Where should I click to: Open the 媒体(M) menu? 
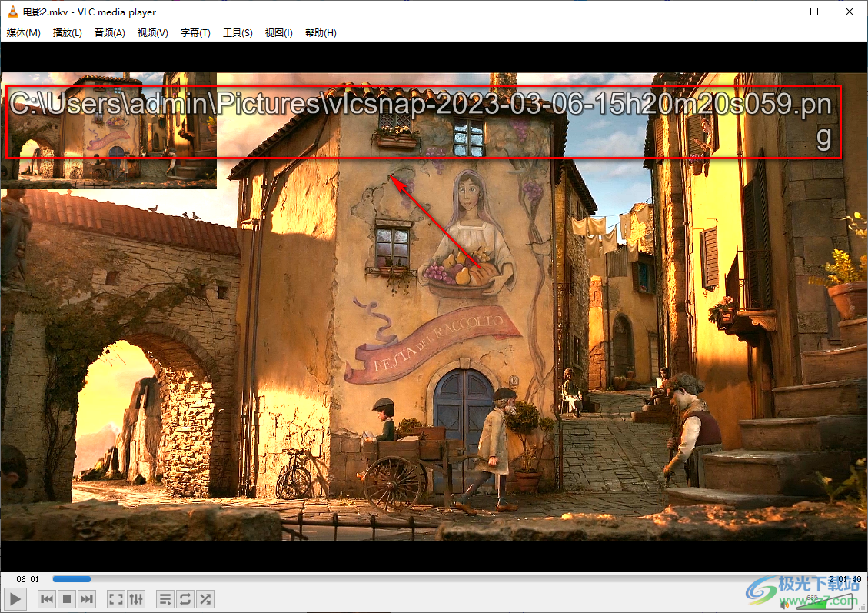(24, 33)
